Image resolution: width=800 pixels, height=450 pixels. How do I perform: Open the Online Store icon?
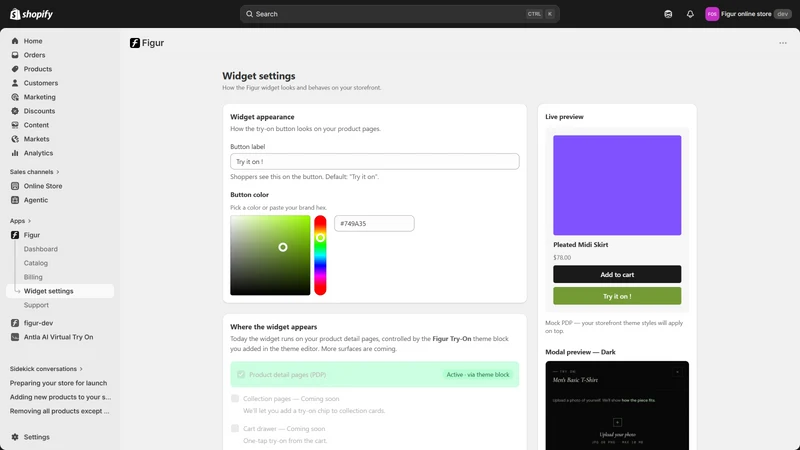tap(15, 186)
